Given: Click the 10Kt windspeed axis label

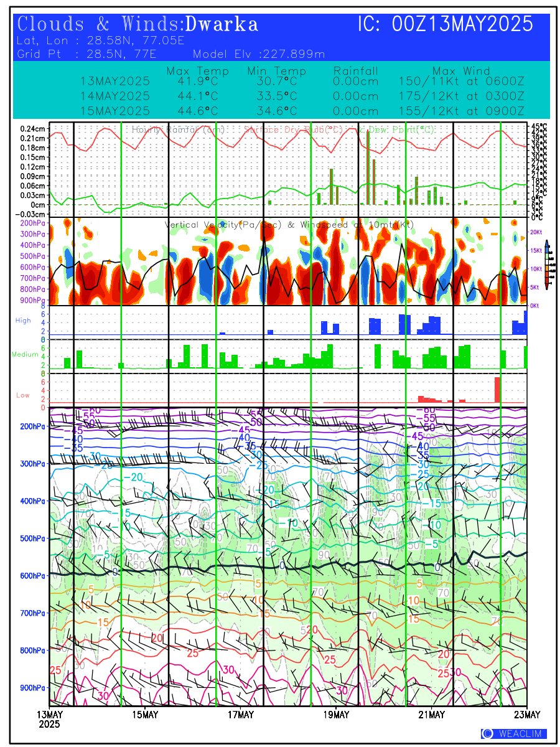Looking at the screenshot, I should click(538, 269).
